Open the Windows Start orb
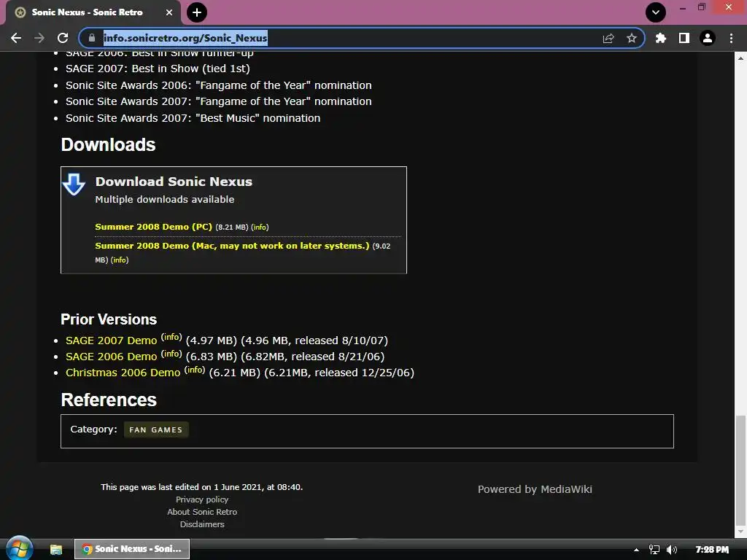The image size is (747, 560). pos(19,549)
